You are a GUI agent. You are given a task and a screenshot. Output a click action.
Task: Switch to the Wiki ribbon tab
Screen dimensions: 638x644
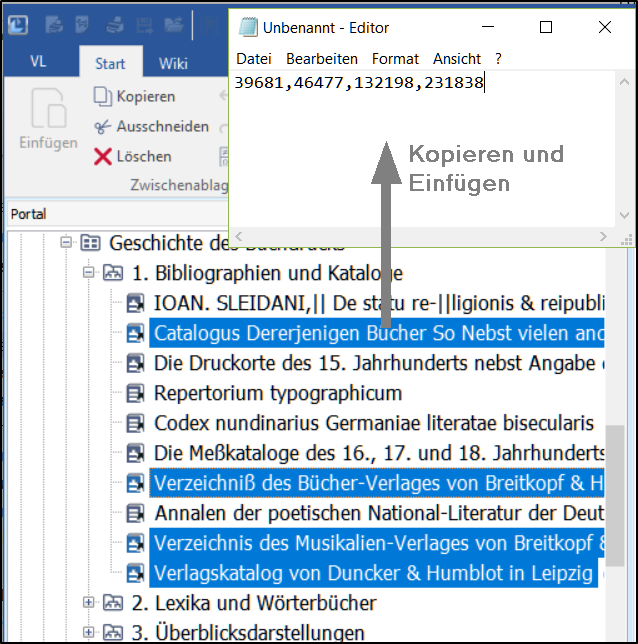(173, 64)
